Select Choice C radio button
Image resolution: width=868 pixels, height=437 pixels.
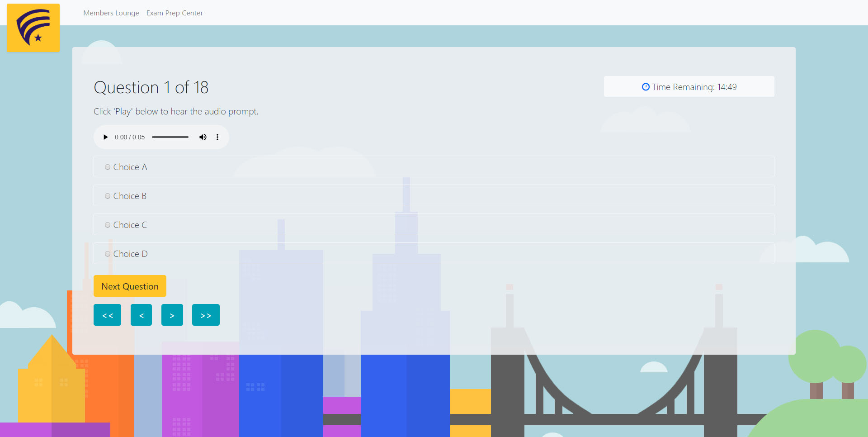pos(108,225)
